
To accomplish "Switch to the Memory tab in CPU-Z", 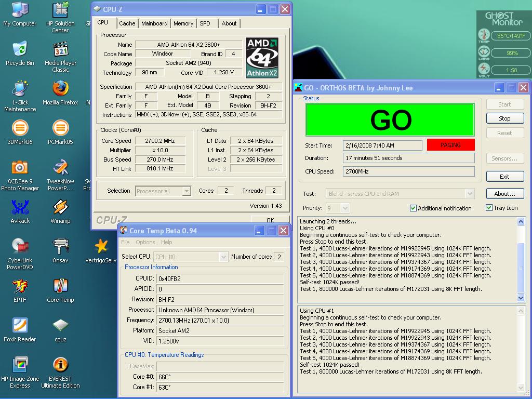I will [183, 23].
